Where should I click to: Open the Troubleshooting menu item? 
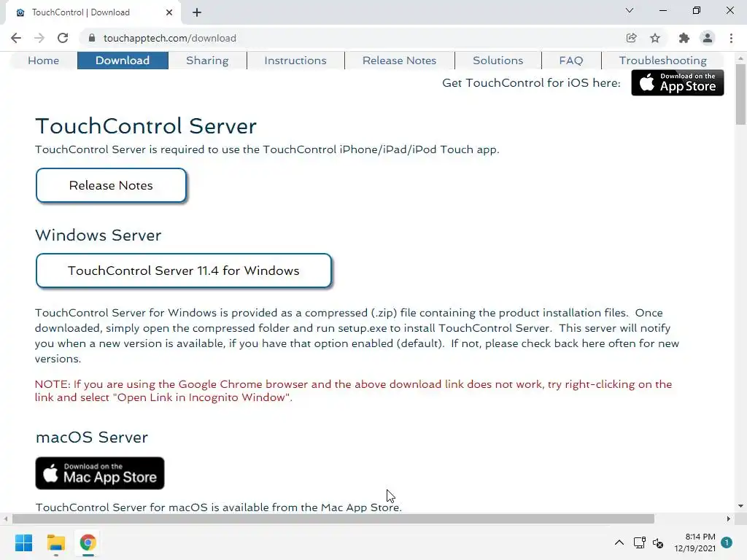click(662, 61)
